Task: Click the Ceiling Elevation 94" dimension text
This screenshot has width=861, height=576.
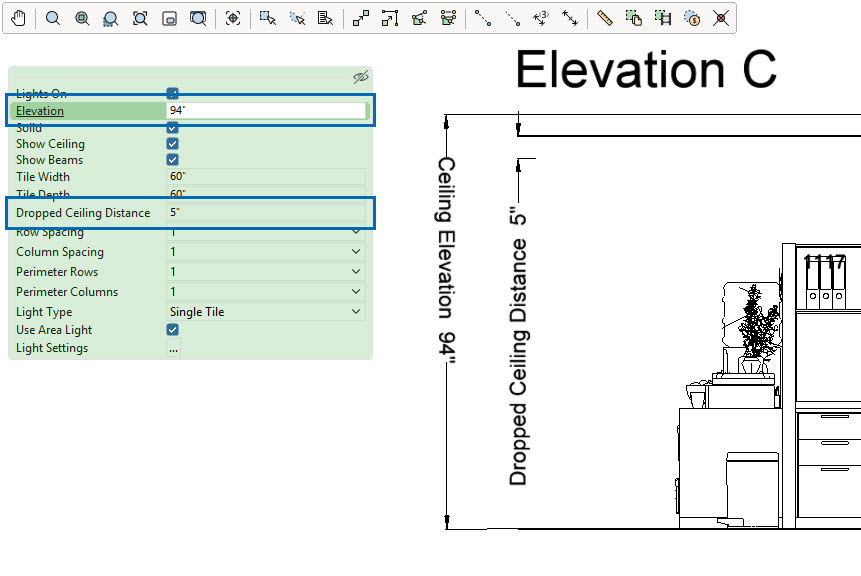Action: coord(446,260)
